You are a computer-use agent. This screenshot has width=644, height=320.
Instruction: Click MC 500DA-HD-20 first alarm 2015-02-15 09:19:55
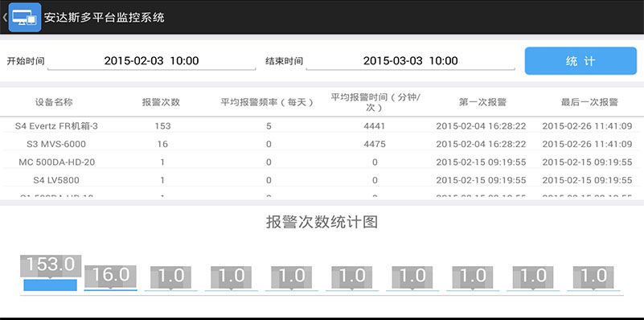(x=481, y=162)
